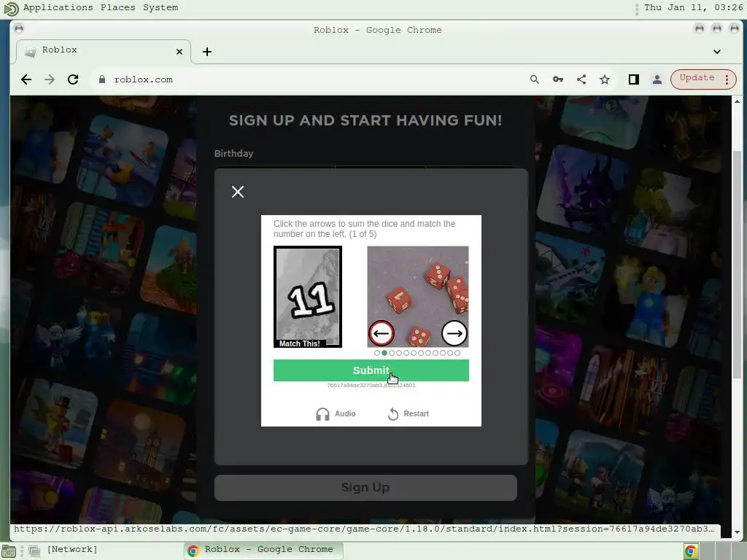Select the Roblox browser tab
The height and width of the screenshot is (560, 747).
[104, 51]
